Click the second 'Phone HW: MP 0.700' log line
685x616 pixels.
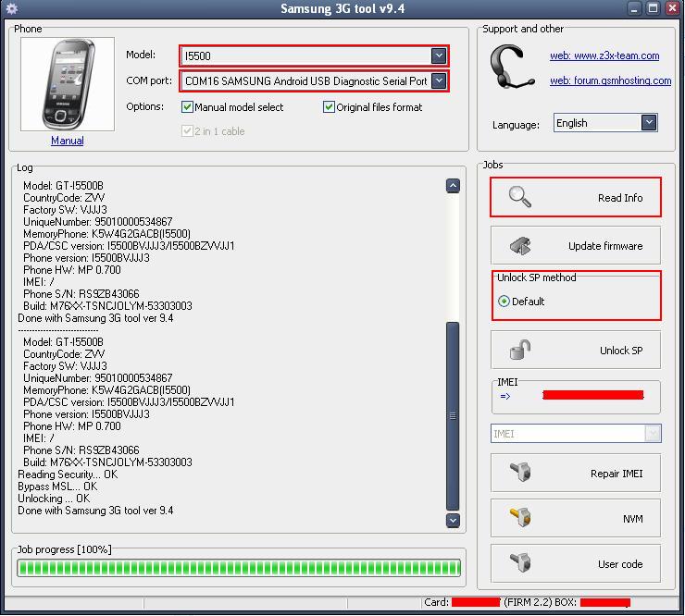72,426
